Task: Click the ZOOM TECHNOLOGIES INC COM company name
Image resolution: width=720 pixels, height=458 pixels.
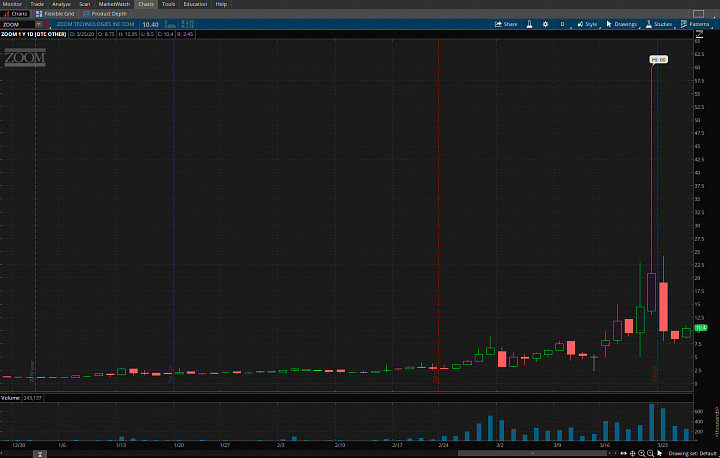Action: tap(96, 24)
